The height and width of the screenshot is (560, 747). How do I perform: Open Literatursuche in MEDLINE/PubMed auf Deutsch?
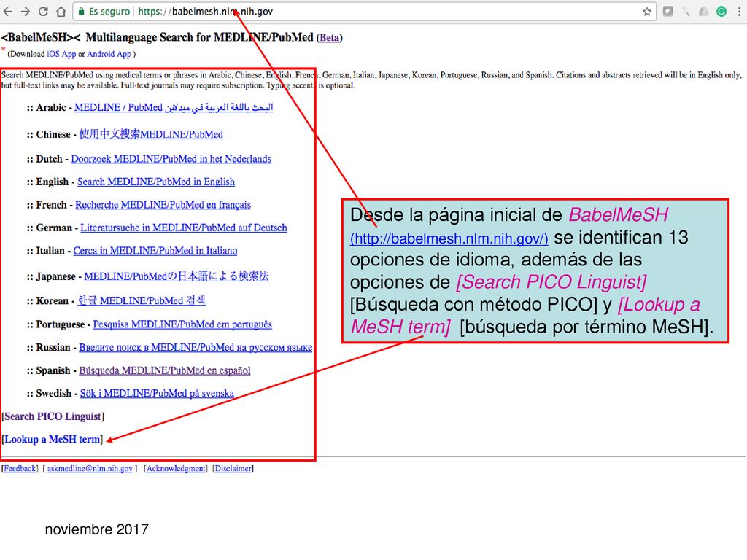click(x=183, y=227)
